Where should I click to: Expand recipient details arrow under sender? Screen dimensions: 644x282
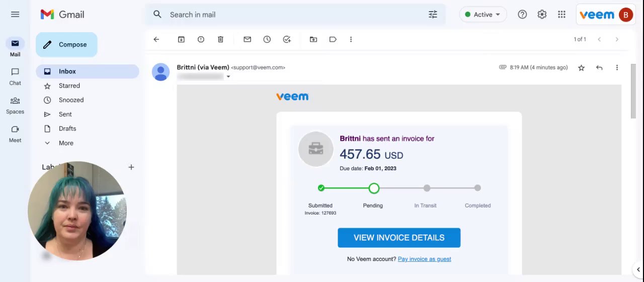click(228, 77)
